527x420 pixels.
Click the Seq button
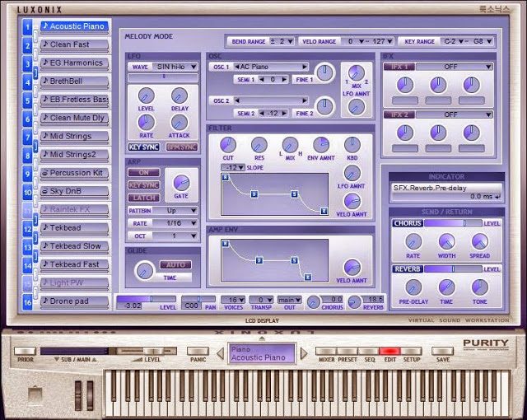[369, 351]
